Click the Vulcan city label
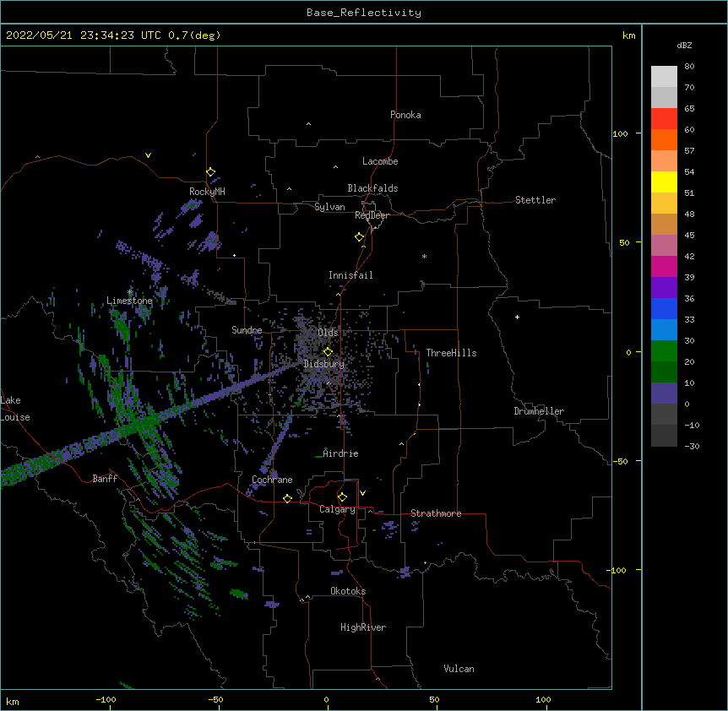This screenshot has width=728, height=711. point(459,669)
